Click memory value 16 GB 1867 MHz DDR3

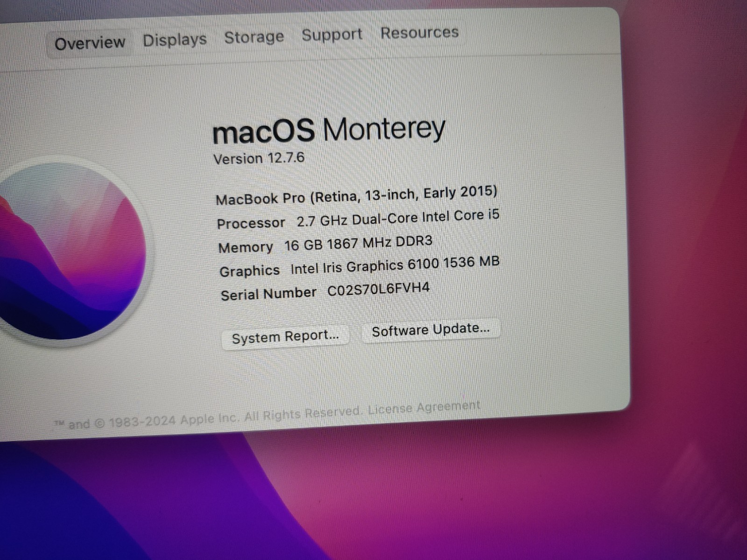point(358,243)
